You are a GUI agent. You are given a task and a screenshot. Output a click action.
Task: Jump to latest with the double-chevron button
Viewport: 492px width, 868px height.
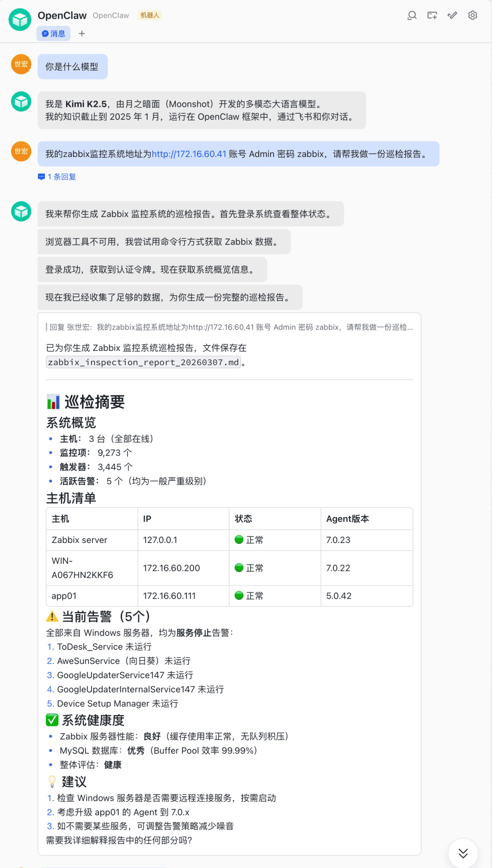tap(463, 853)
